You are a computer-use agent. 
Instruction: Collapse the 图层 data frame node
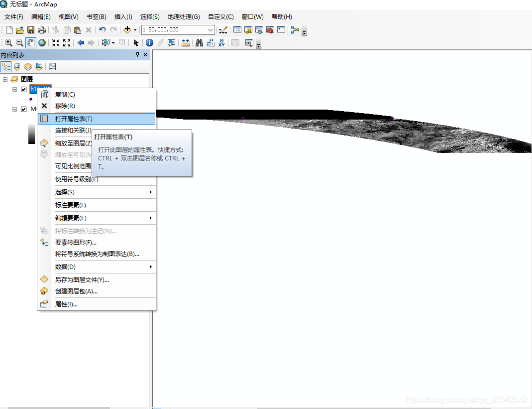(5, 79)
